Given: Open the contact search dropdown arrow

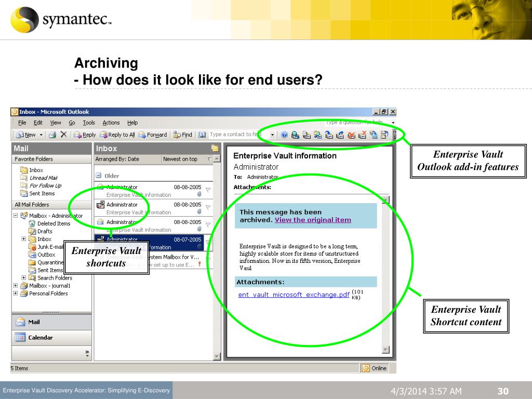Looking at the screenshot, I should point(272,135).
